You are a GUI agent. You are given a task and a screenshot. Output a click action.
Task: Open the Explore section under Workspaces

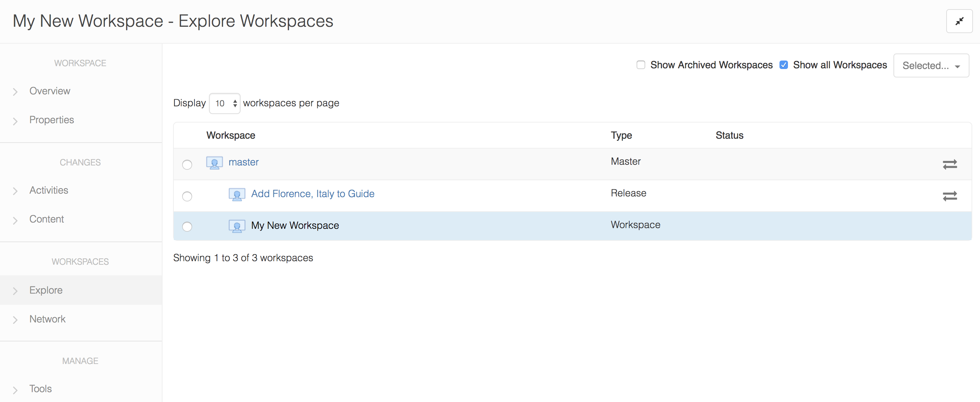click(46, 290)
